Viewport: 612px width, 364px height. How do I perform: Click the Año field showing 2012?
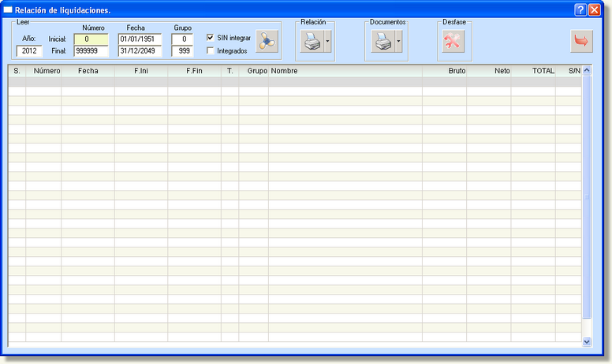[29, 51]
